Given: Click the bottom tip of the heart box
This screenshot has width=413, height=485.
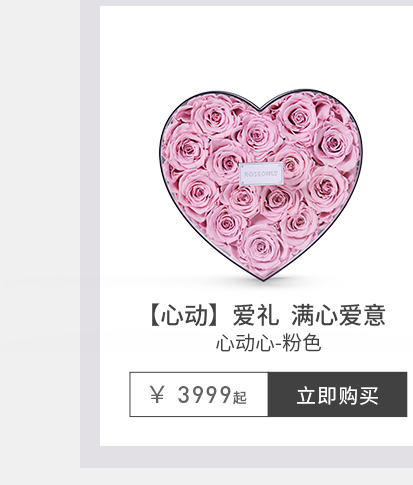Looking at the screenshot, I should [x=263, y=279].
